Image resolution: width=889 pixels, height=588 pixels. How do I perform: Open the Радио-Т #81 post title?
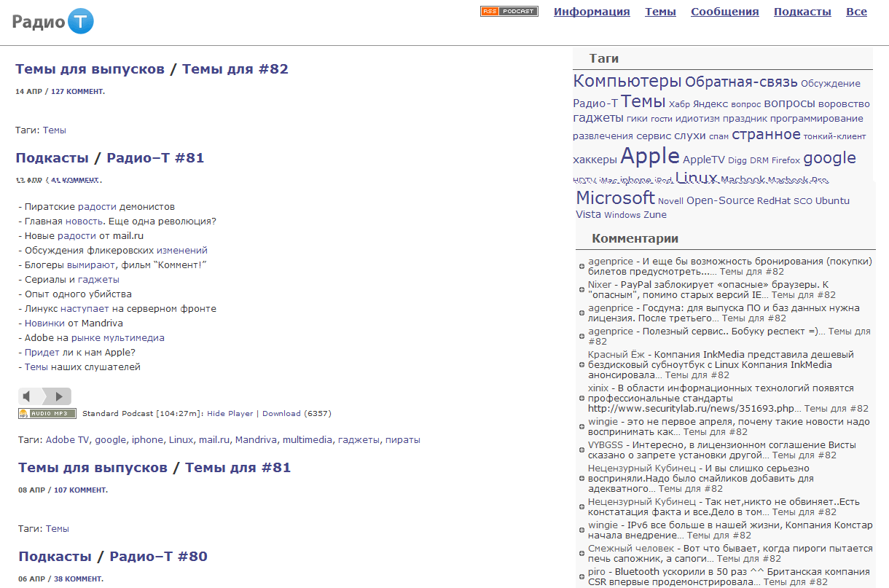point(155,158)
